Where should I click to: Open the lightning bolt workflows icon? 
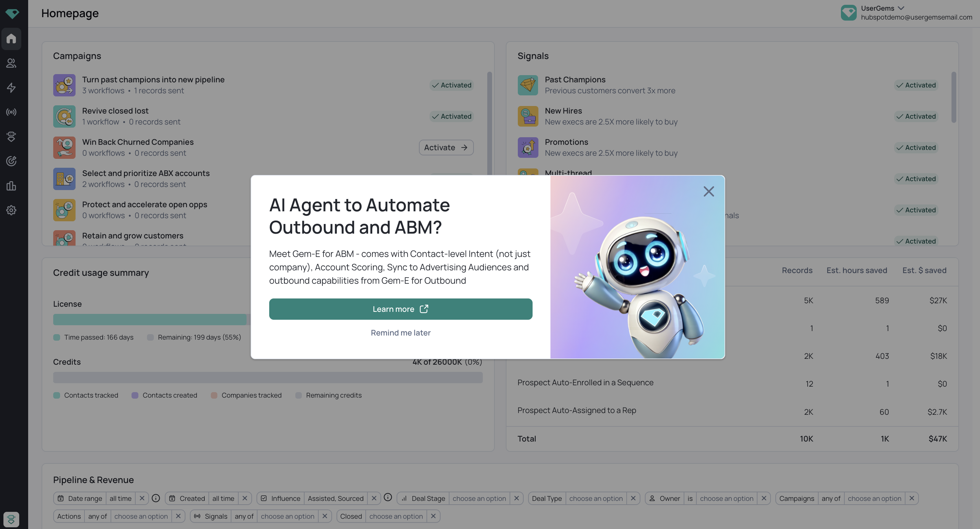coord(11,88)
